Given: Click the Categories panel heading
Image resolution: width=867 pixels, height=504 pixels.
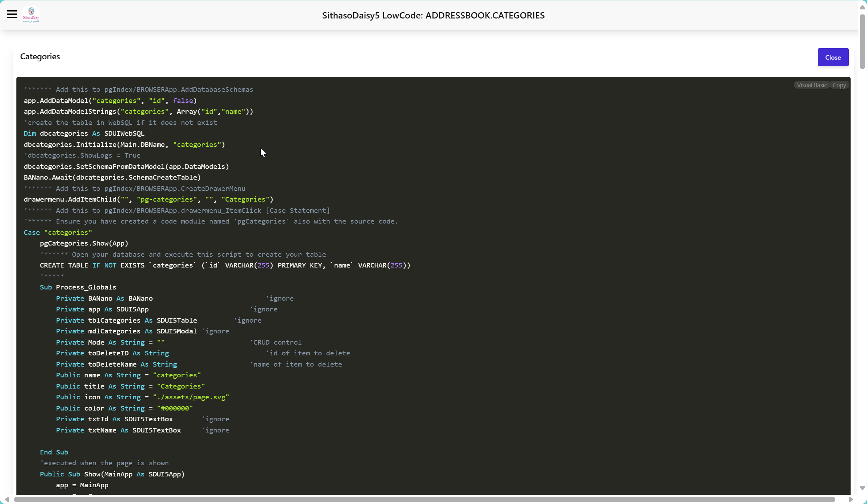Looking at the screenshot, I should (x=40, y=57).
